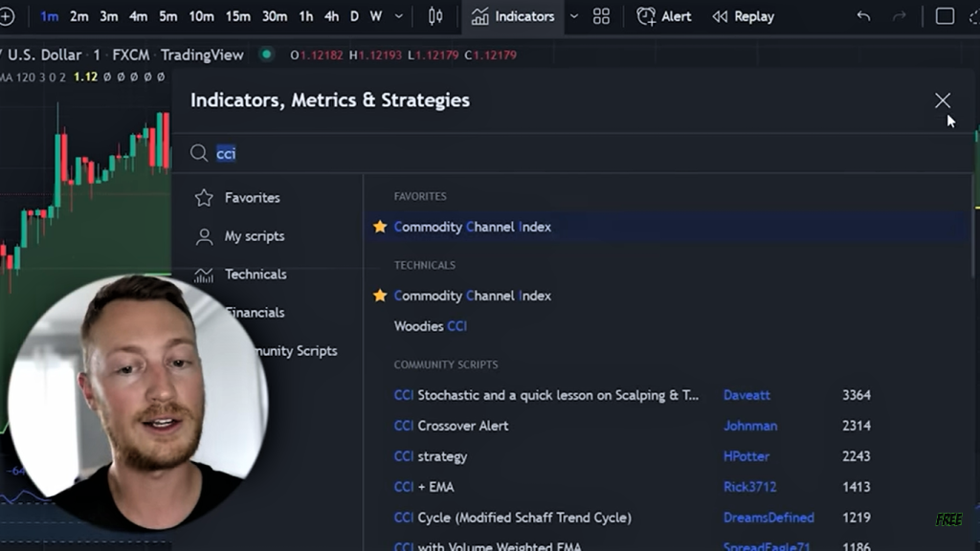Start bar Replay mode

(x=743, y=16)
